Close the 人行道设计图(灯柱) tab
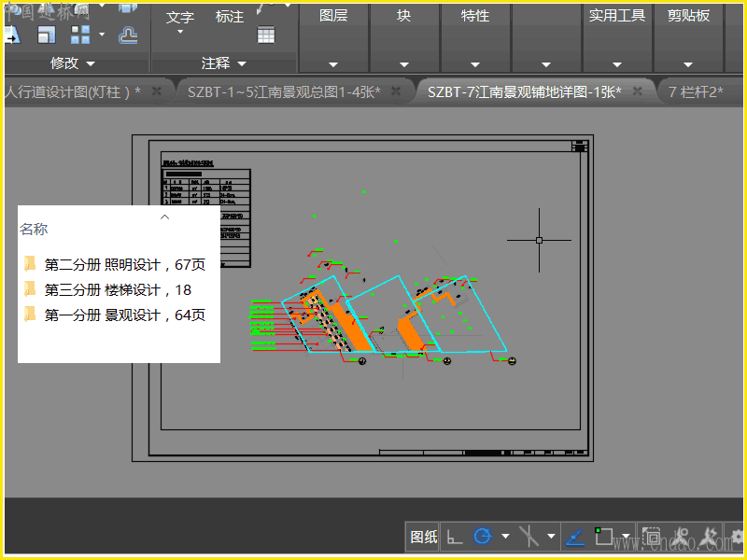Viewport: 747px width, 560px height. click(x=156, y=91)
